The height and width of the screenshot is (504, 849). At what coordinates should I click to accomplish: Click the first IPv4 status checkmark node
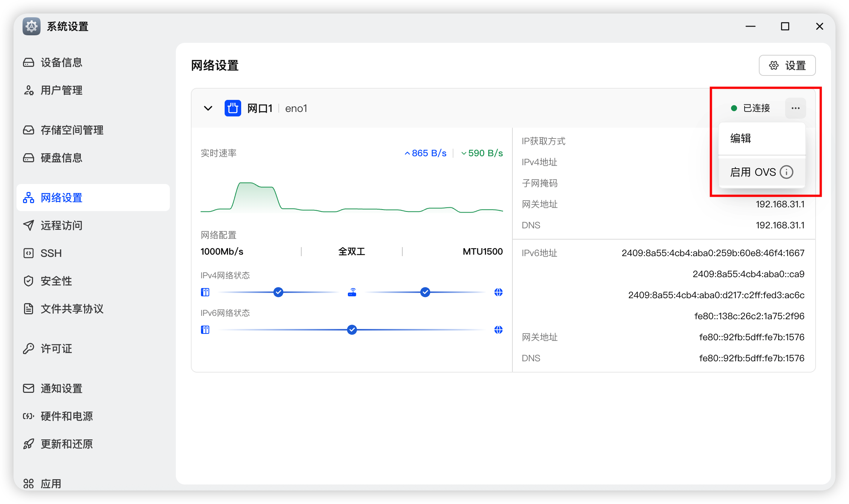pyautogui.click(x=278, y=292)
